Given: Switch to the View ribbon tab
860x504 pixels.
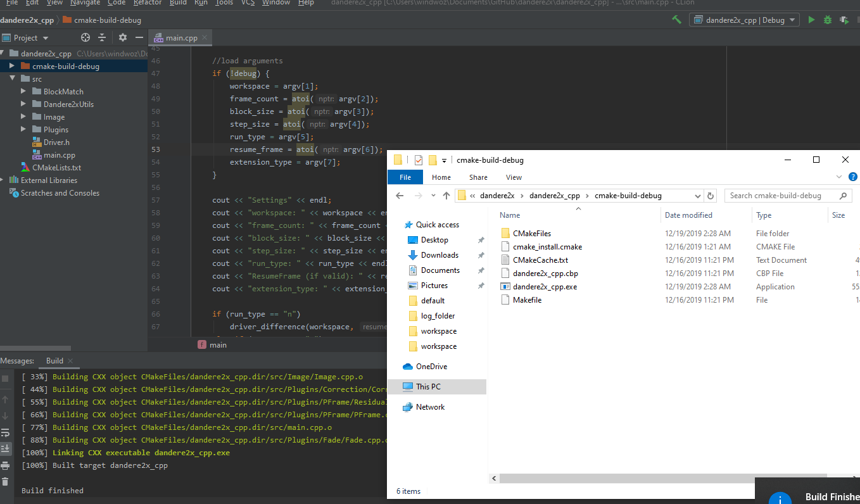Looking at the screenshot, I should (x=514, y=177).
